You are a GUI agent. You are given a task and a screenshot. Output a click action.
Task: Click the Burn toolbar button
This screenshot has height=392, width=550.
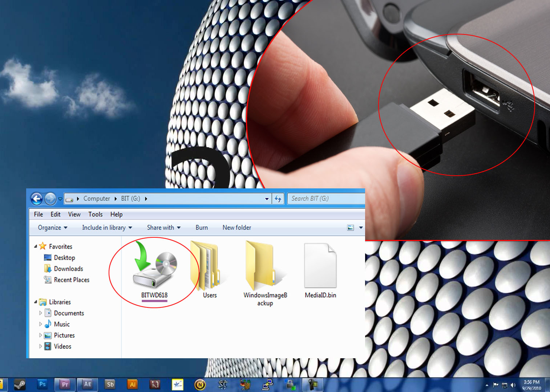[202, 228]
